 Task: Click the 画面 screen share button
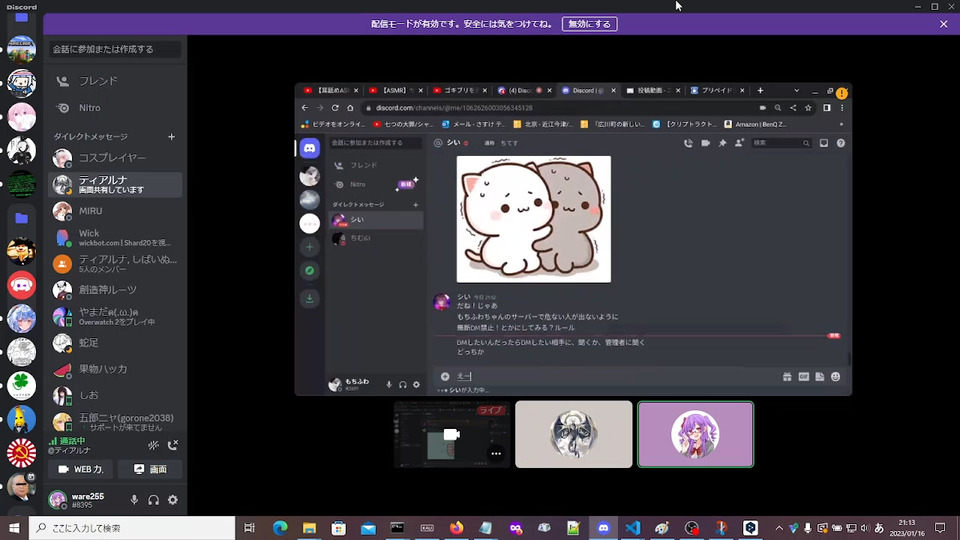point(150,469)
